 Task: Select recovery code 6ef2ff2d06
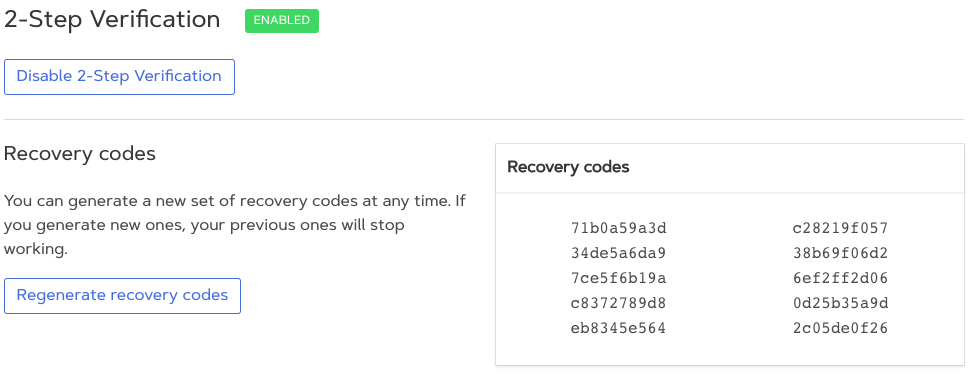point(840,278)
